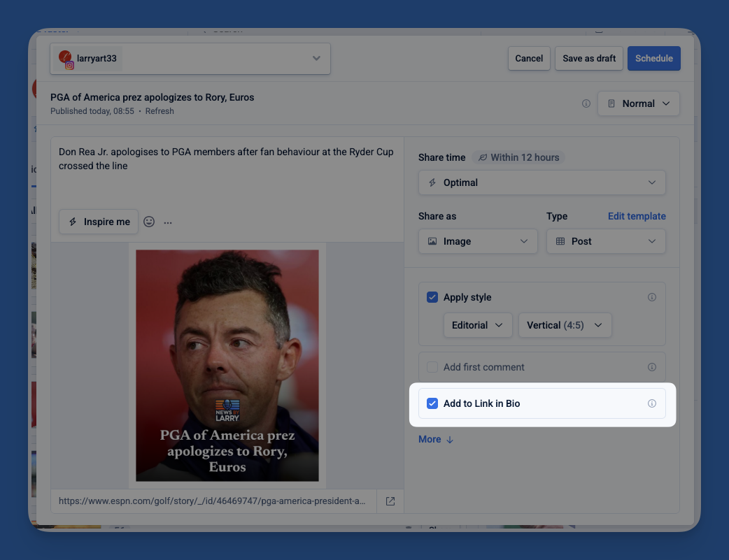729x560 pixels.
Task: Click the caption text field
Action: click(227, 175)
